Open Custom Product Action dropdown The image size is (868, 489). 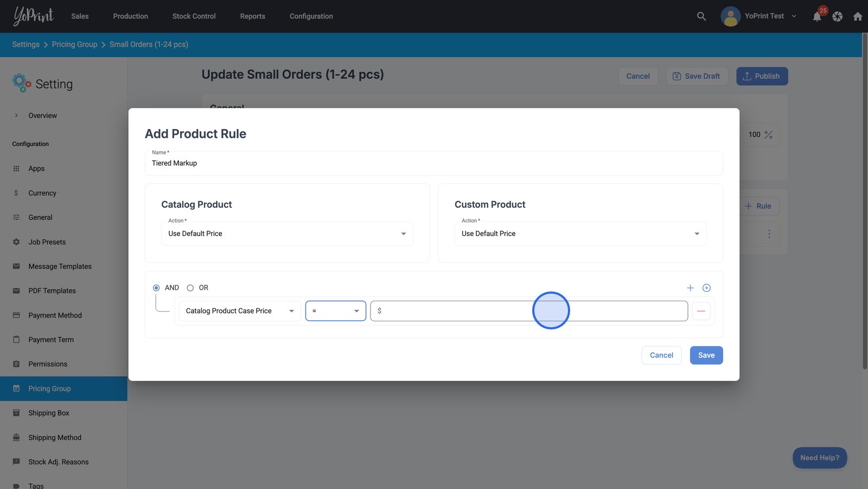(580, 234)
